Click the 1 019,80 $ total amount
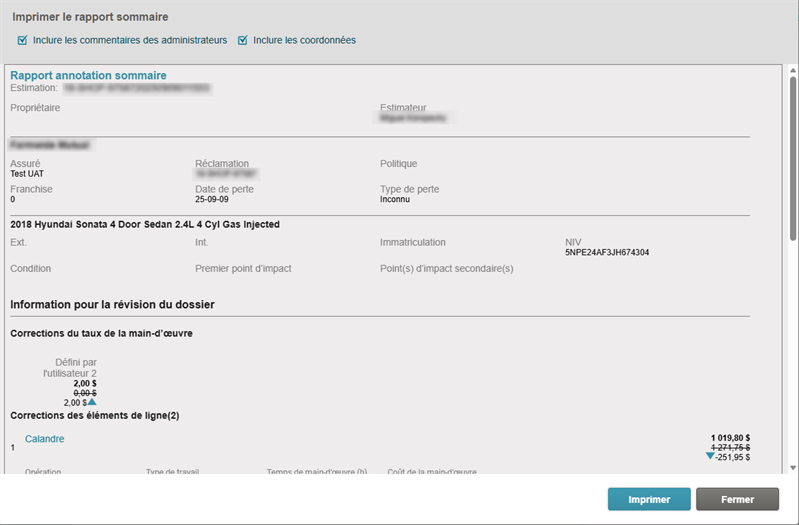 pos(730,438)
